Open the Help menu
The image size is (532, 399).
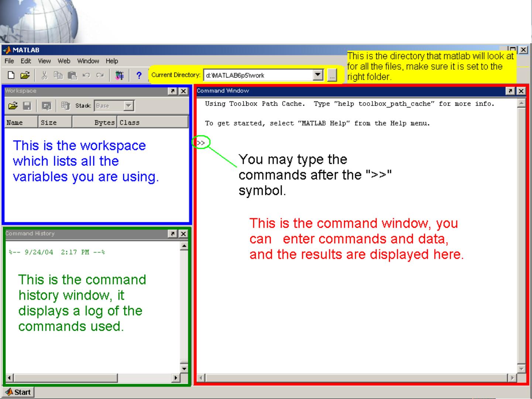[112, 61]
